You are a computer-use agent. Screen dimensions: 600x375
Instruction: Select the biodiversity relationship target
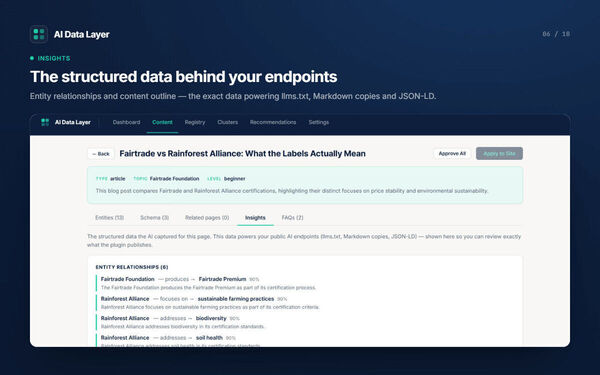[x=211, y=318]
